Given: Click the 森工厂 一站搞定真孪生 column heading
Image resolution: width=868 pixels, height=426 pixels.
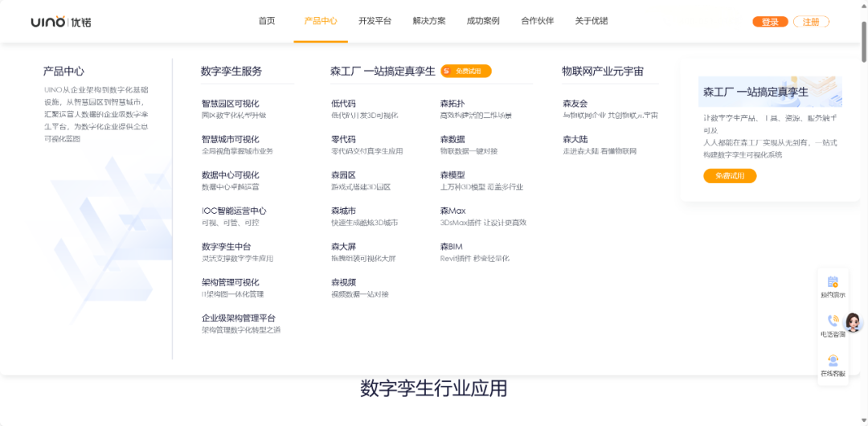Looking at the screenshot, I should 383,72.
